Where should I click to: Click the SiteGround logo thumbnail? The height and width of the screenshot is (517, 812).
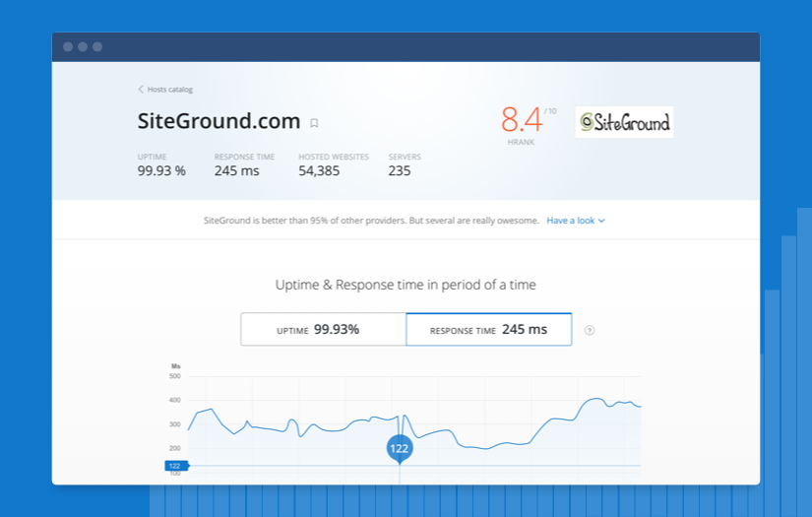624,122
